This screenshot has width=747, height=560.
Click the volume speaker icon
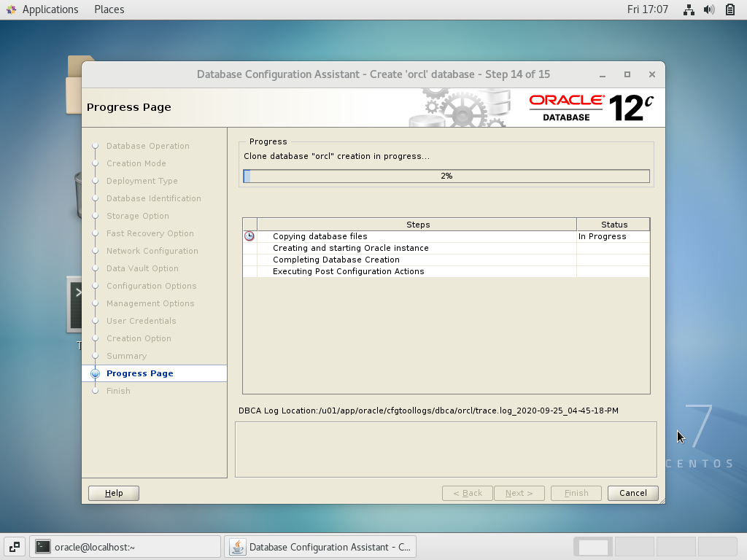(709, 9)
